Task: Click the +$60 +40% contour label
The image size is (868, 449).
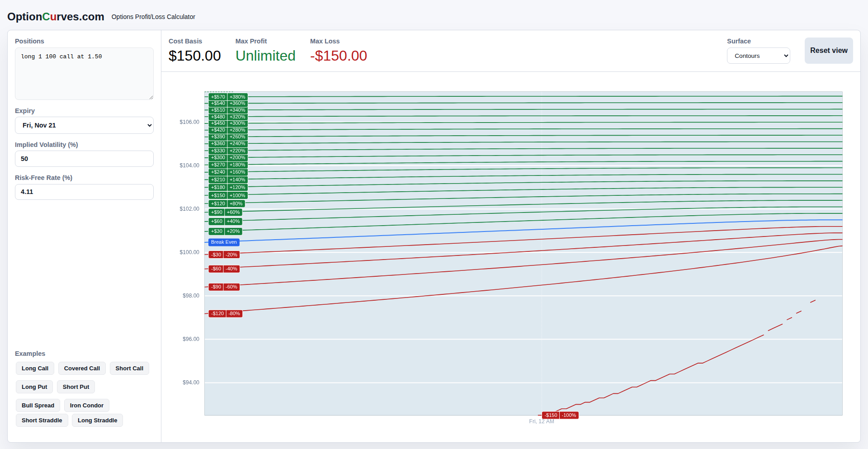Action: (x=225, y=222)
